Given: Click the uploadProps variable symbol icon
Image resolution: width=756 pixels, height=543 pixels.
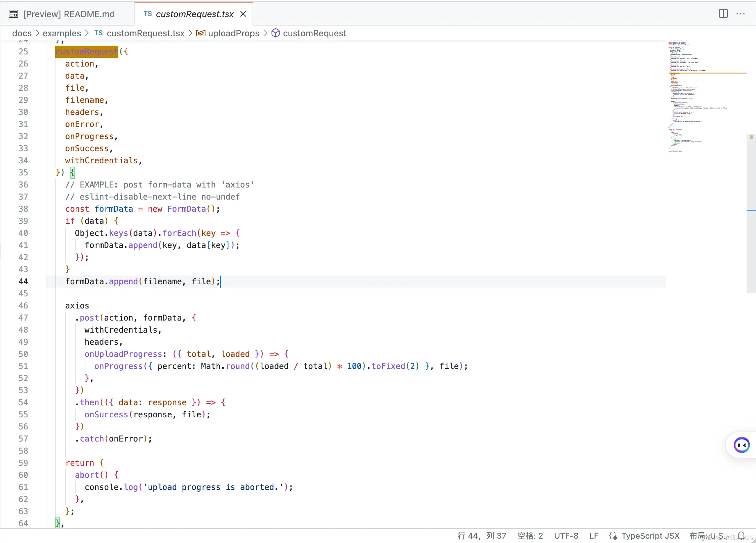Looking at the screenshot, I should 201,33.
